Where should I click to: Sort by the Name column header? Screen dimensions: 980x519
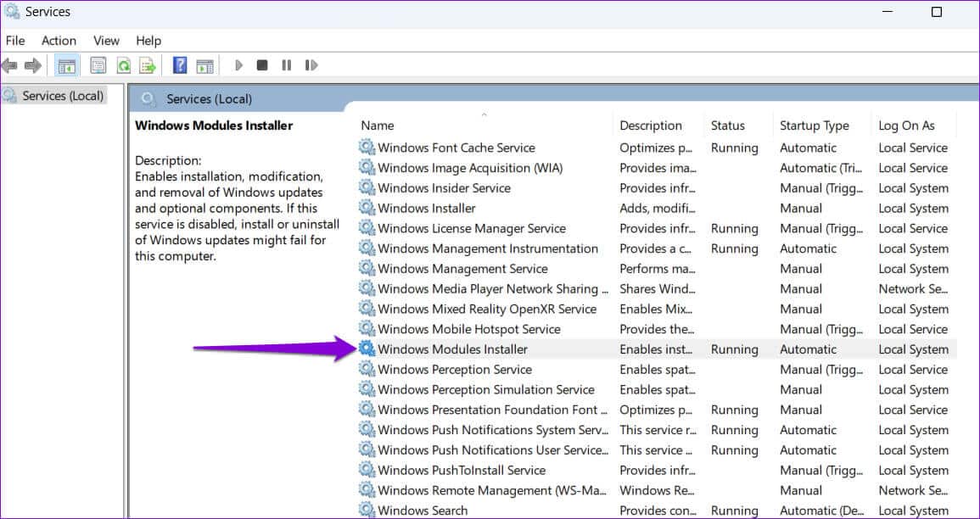point(378,126)
